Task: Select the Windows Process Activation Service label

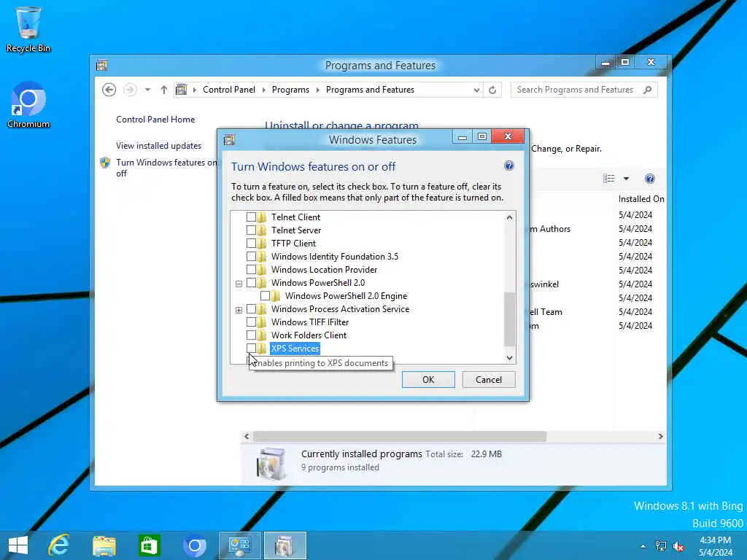Action: pyautogui.click(x=340, y=309)
